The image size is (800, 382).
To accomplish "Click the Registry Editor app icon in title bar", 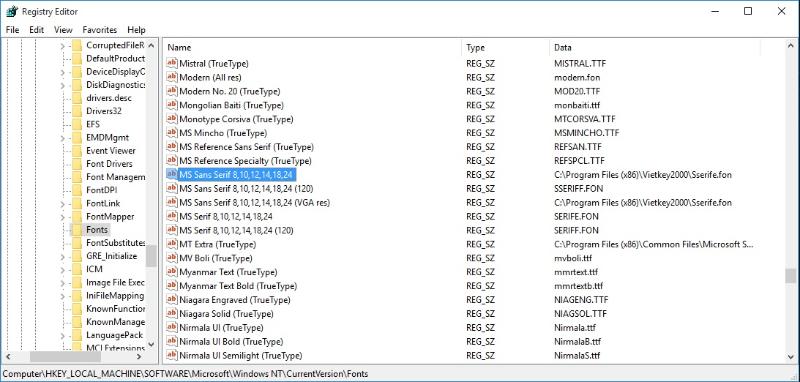I will 12,11.
